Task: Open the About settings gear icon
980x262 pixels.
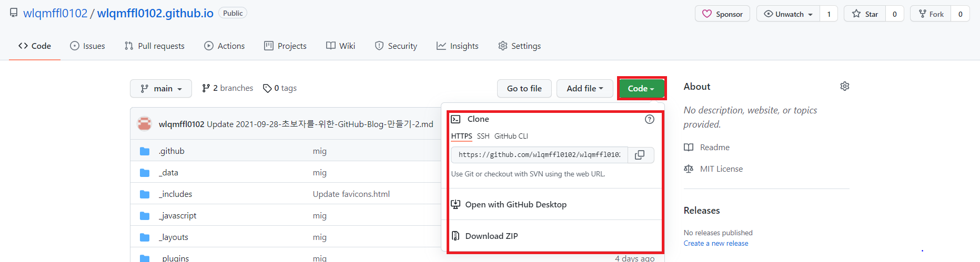Action: [x=844, y=86]
